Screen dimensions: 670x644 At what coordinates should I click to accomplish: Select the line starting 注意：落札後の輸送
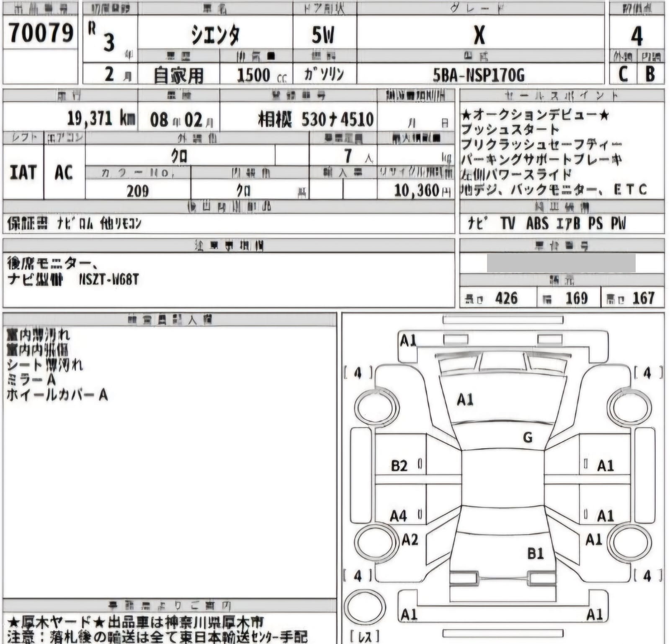pos(157,637)
